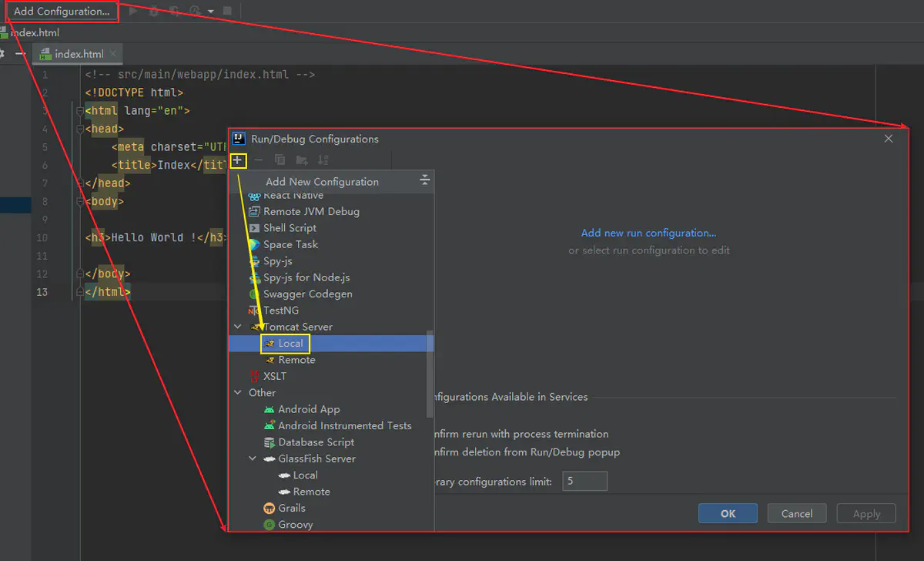Click the XSLT icon in the list

pyautogui.click(x=254, y=376)
